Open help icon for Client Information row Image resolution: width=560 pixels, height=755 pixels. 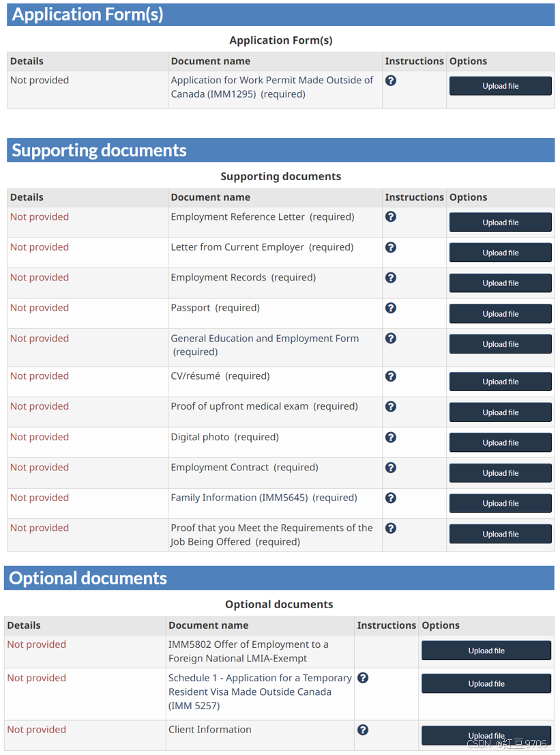tap(363, 730)
